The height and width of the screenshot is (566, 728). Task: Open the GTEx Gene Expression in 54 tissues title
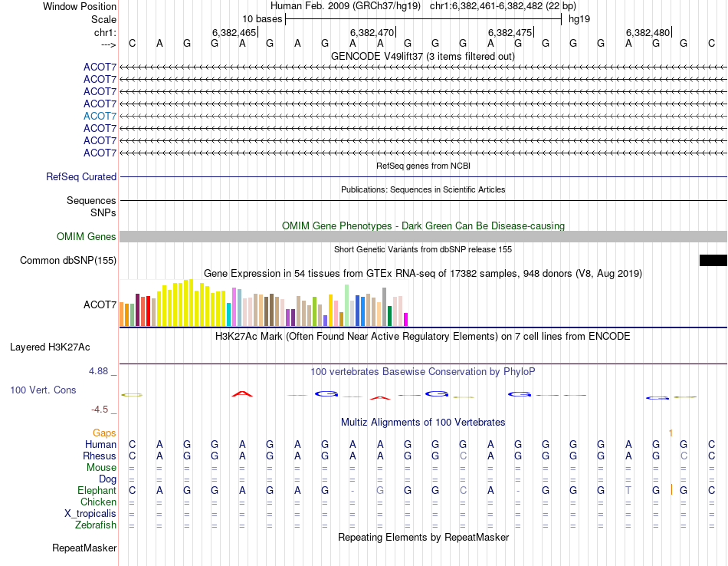(423, 273)
